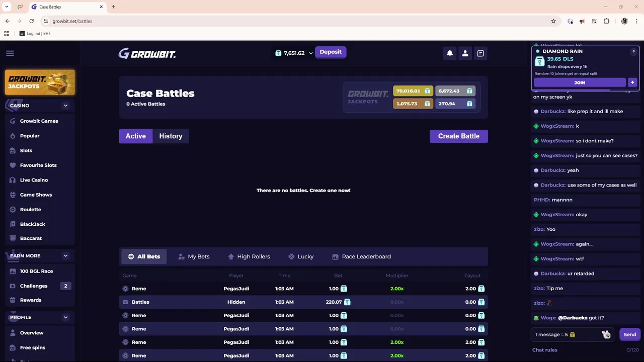Select the All Bets tab
The height and width of the screenshot is (362, 644).
tap(144, 256)
